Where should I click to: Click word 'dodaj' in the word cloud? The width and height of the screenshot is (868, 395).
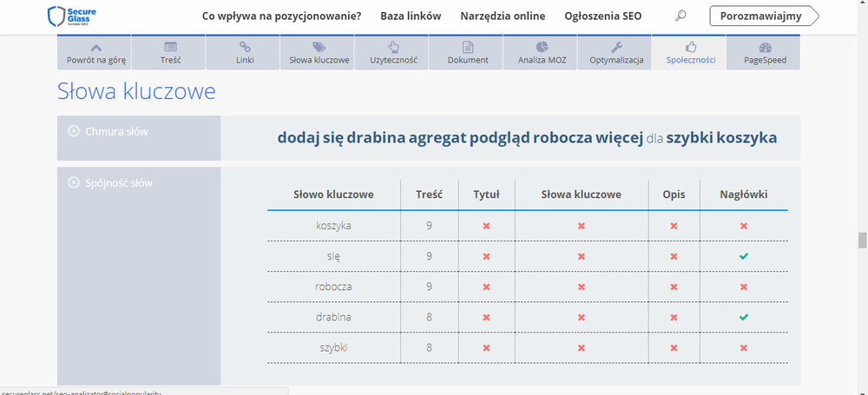coord(299,138)
